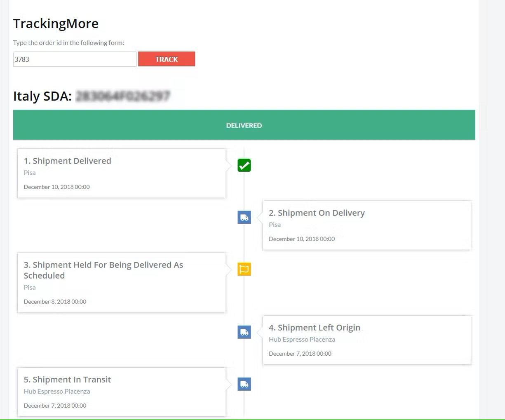The width and height of the screenshot is (505, 420).
Task: Select the TrackingMore heading
Action: 56,23
